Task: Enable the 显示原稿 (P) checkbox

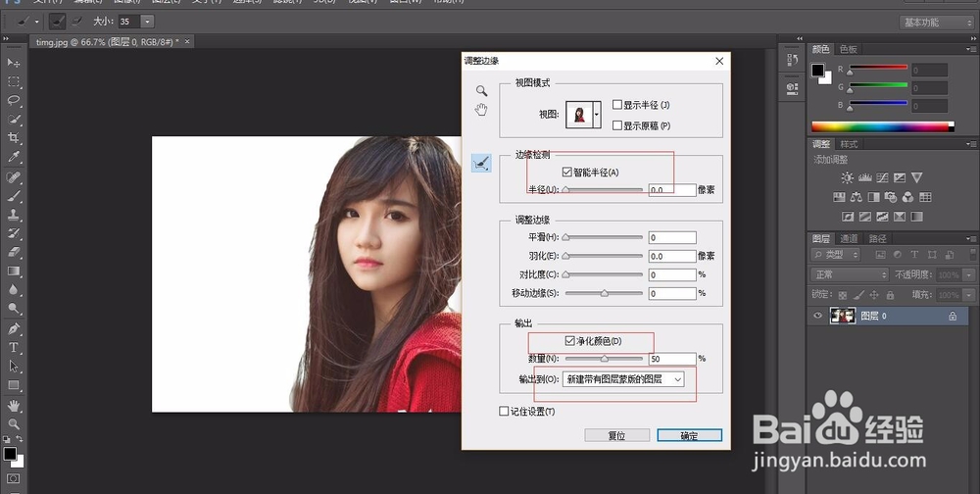Action: click(616, 125)
